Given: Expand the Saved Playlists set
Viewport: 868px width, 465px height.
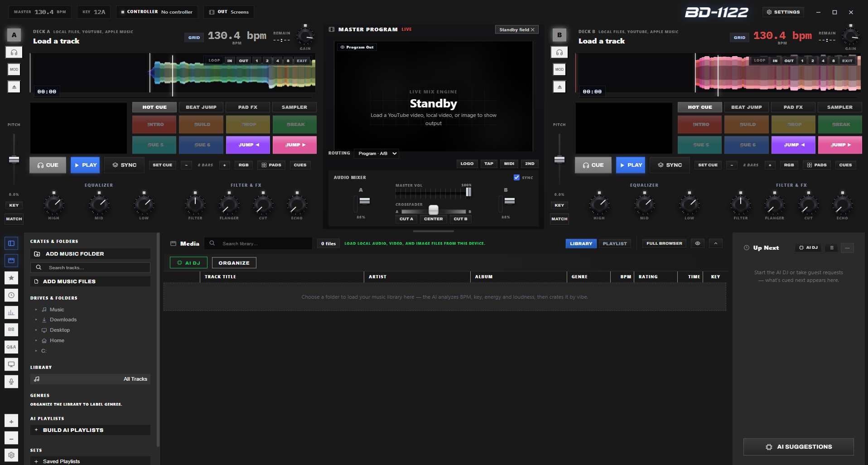Looking at the screenshot, I should pos(90,461).
